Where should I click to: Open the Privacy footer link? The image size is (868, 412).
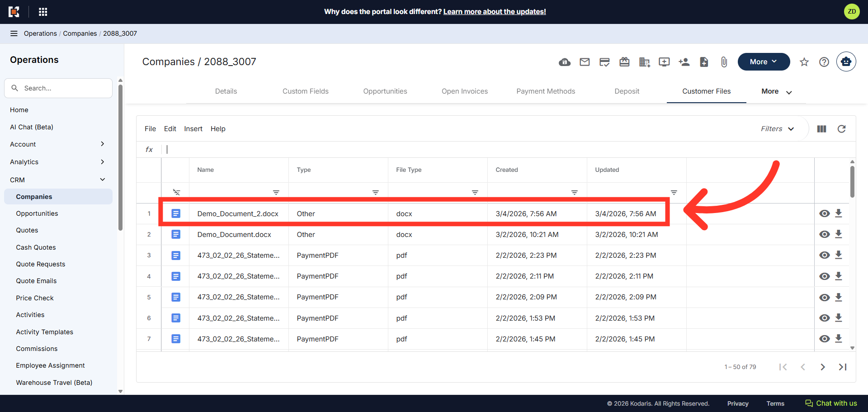click(x=738, y=403)
